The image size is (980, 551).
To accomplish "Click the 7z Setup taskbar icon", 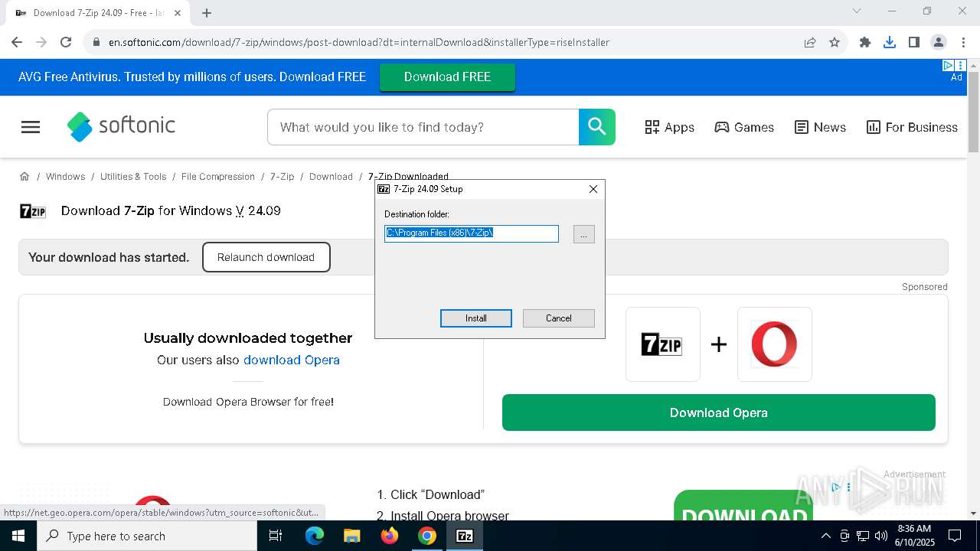I will [x=465, y=536].
